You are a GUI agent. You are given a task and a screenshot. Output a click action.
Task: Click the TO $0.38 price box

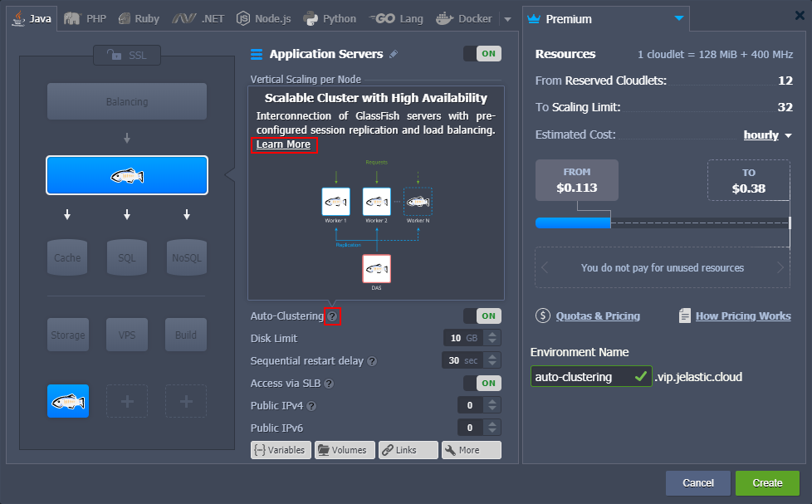[748, 180]
